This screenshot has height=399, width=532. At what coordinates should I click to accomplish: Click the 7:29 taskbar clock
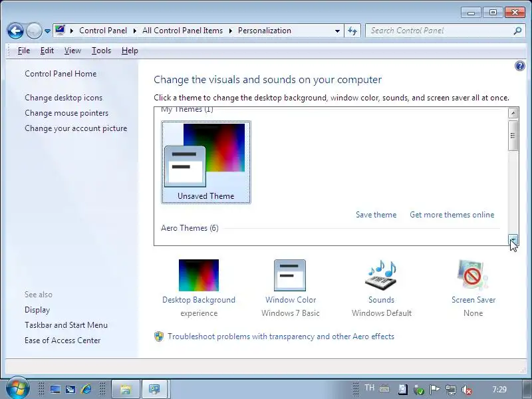(x=499, y=390)
